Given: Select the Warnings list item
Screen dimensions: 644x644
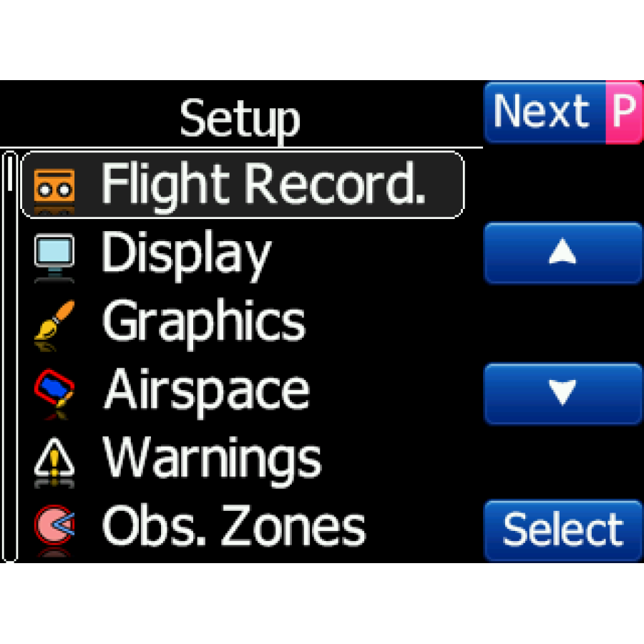Looking at the screenshot, I should [x=243, y=459].
